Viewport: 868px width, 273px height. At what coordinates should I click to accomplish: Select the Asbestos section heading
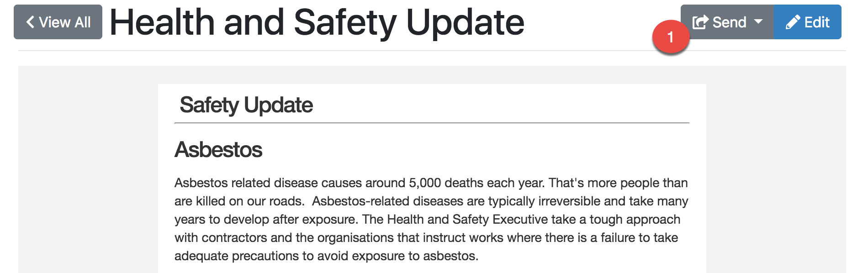[x=218, y=150]
